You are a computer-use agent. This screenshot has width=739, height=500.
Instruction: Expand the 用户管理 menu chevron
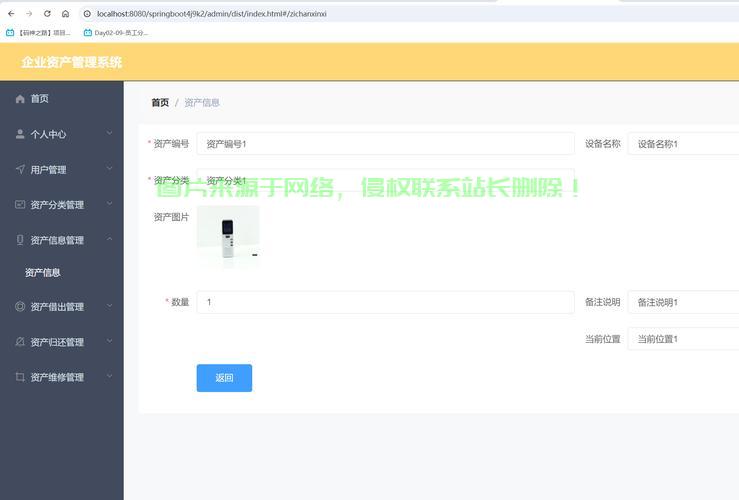click(x=109, y=169)
